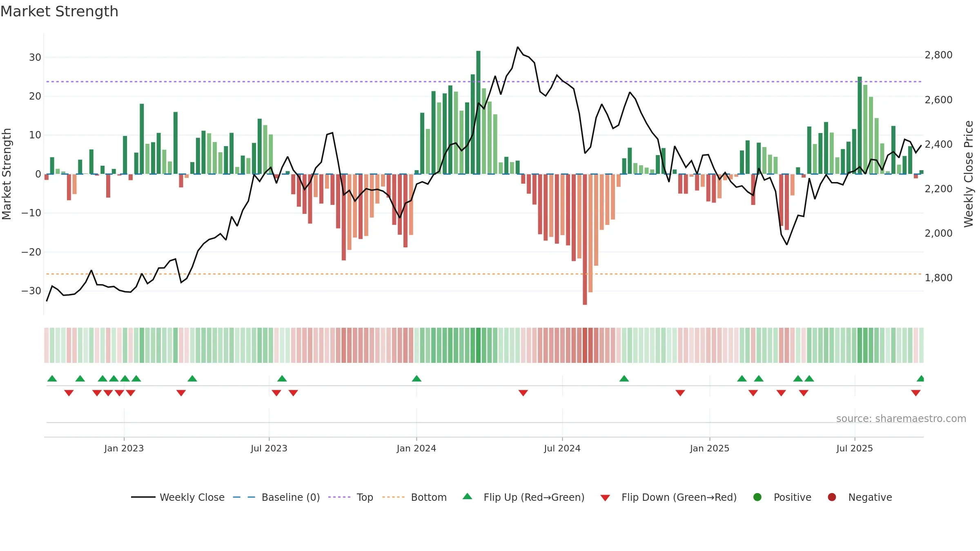Toggle Flip Down (Green→Red) legend entry
980x551 pixels.
[x=668, y=497]
